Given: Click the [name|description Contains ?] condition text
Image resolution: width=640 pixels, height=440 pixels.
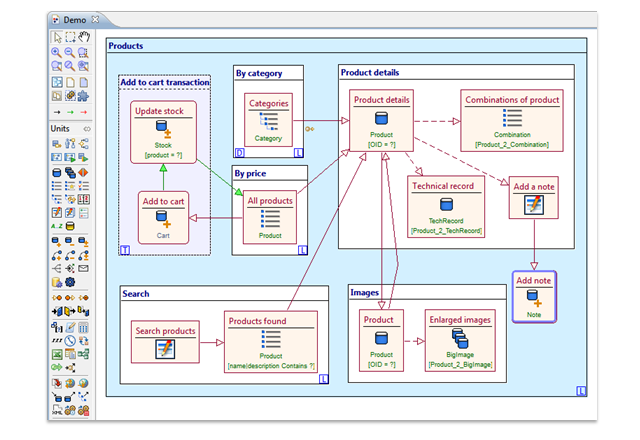Looking at the screenshot, I should coord(271,366).
